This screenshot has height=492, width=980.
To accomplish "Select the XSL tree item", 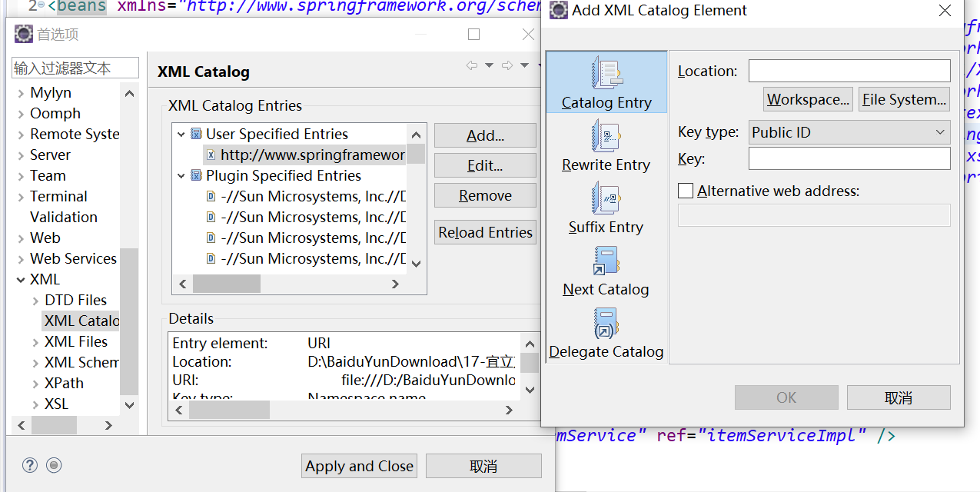I will coord(56,404).
